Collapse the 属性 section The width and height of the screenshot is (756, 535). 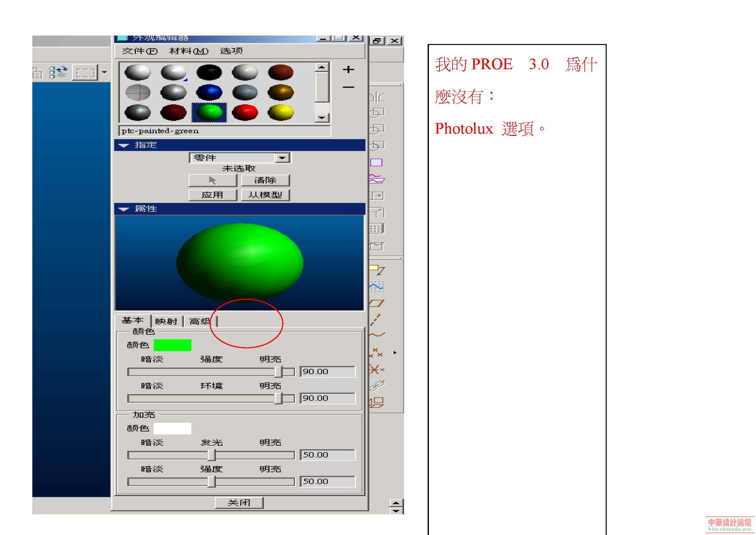pyautogui.click(x=124, y=209)
